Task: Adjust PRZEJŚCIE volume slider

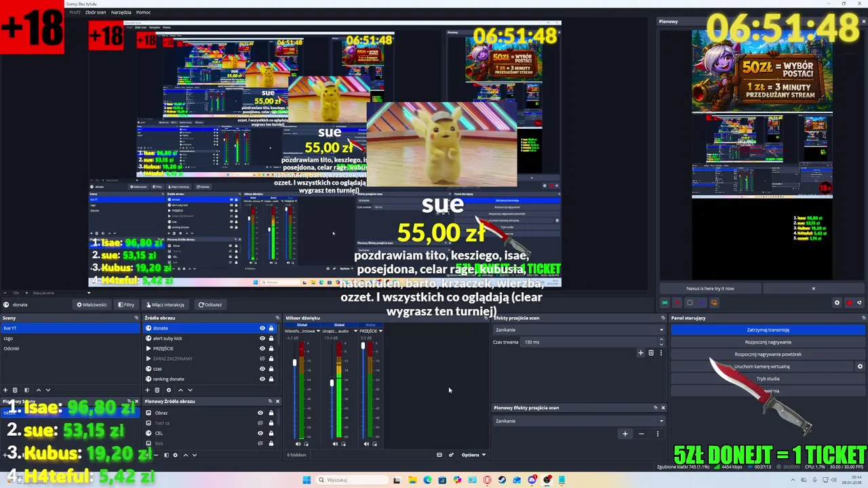Action: coord(363,346)
